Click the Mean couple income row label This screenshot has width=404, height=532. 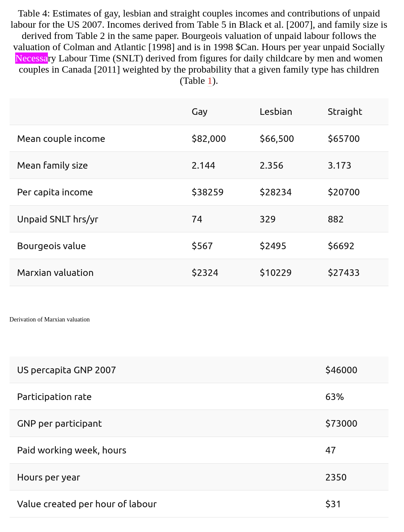pos(61,139)
